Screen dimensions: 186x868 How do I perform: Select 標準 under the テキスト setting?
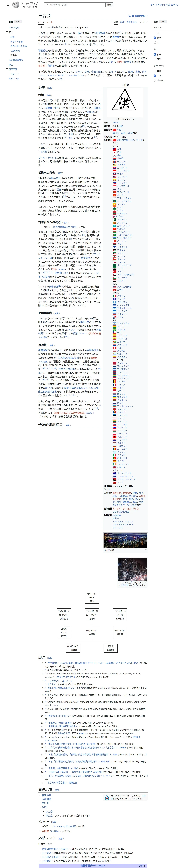(155, 38)
